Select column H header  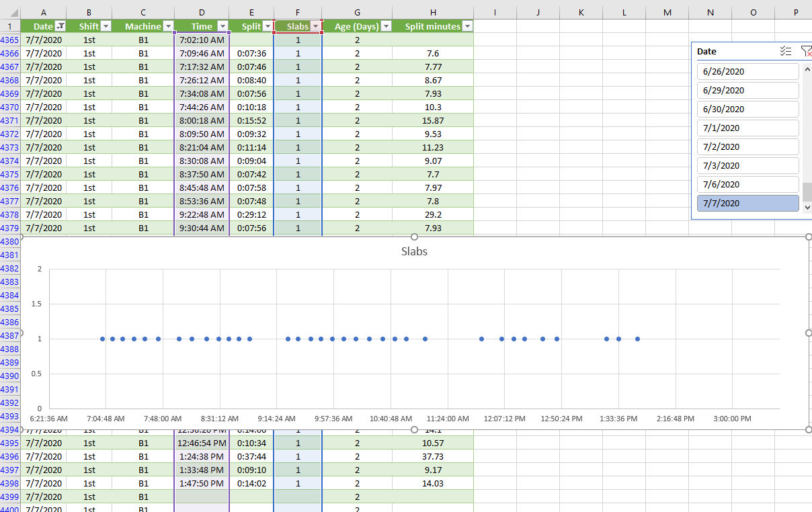(x=433, y=12)
